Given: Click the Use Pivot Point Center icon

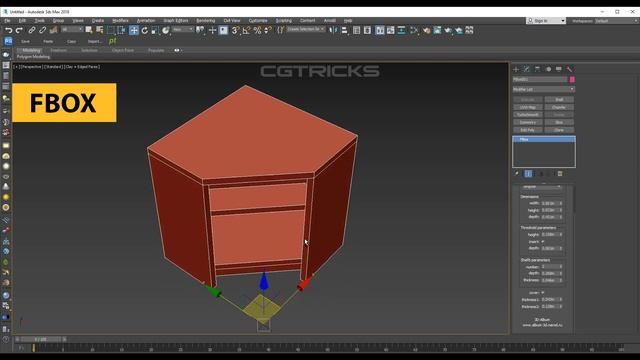Looking at the screenshot, I should (200, 30).
